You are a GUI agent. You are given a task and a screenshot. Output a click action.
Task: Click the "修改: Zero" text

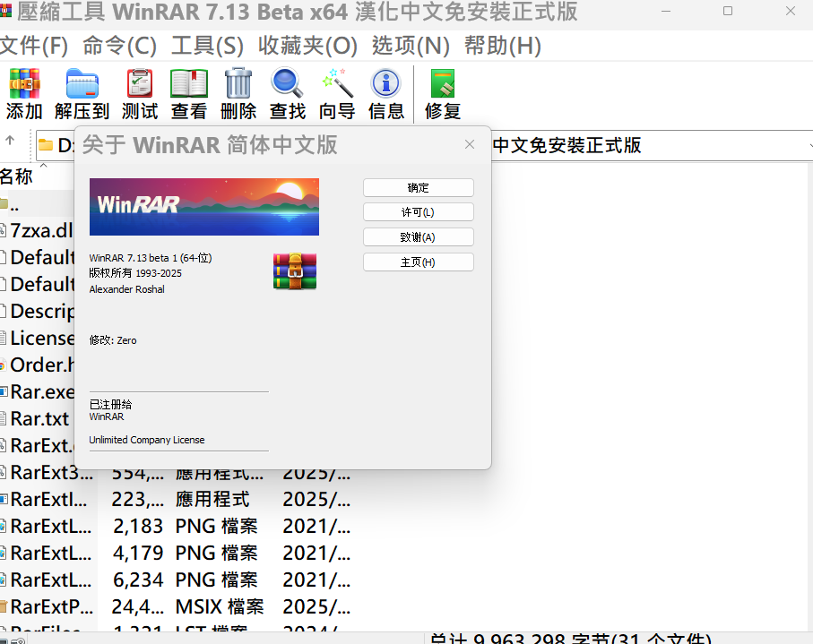point(113,340)
